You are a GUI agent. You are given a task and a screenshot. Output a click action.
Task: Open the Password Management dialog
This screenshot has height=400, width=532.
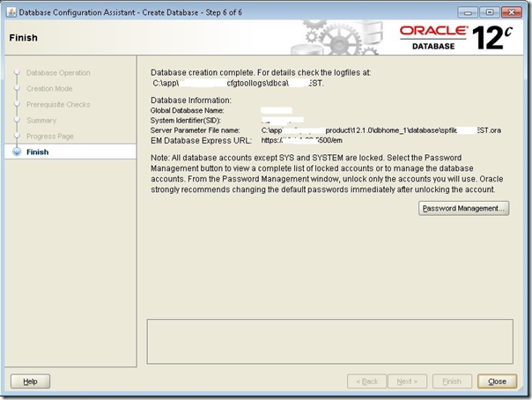pos(463,208)
